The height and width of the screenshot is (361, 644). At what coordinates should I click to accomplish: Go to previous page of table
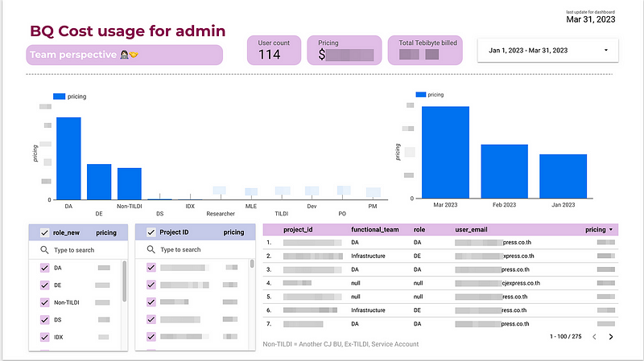click(x=592, y=337)
